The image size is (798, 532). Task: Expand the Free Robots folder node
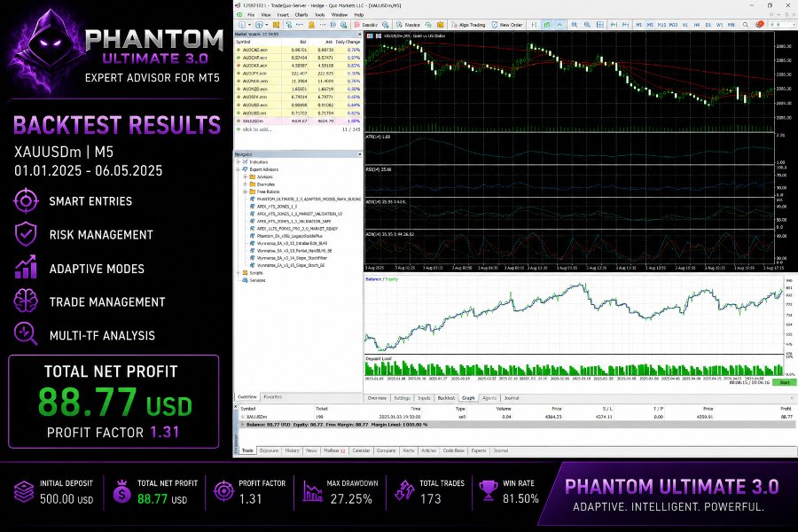click(245, 192)
